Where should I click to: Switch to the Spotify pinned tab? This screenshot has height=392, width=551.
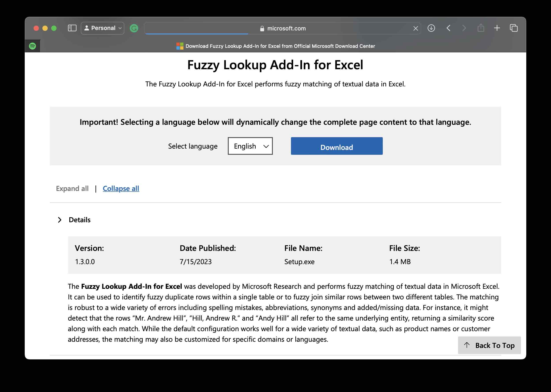pos(33,46)
